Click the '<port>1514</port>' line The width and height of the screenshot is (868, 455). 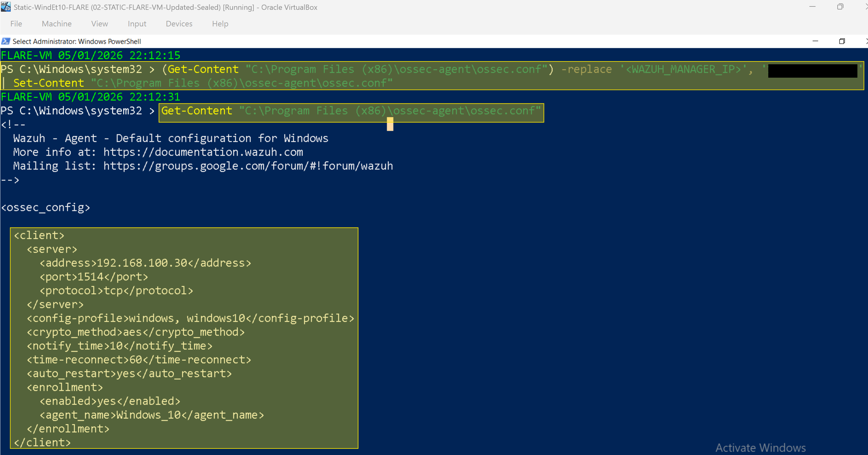94,276
